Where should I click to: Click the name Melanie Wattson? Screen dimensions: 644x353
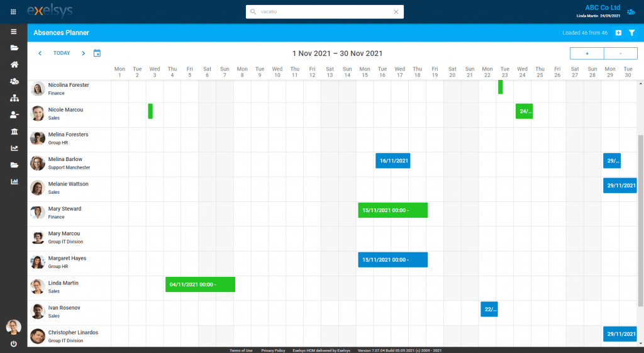tap(68, 184)
